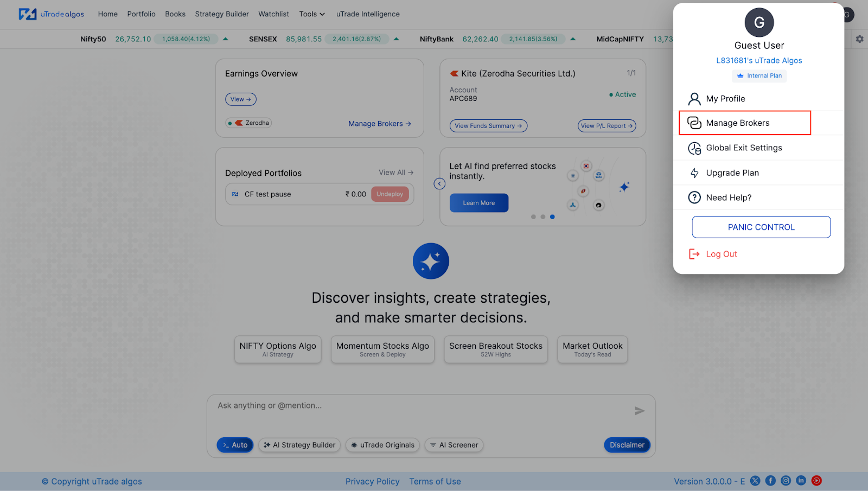Image resolution: width=868 pixels, height=491 pixels.
Task: Click the Need Help question mark icon
Action: pyautogui.click(x=694, y=197)
